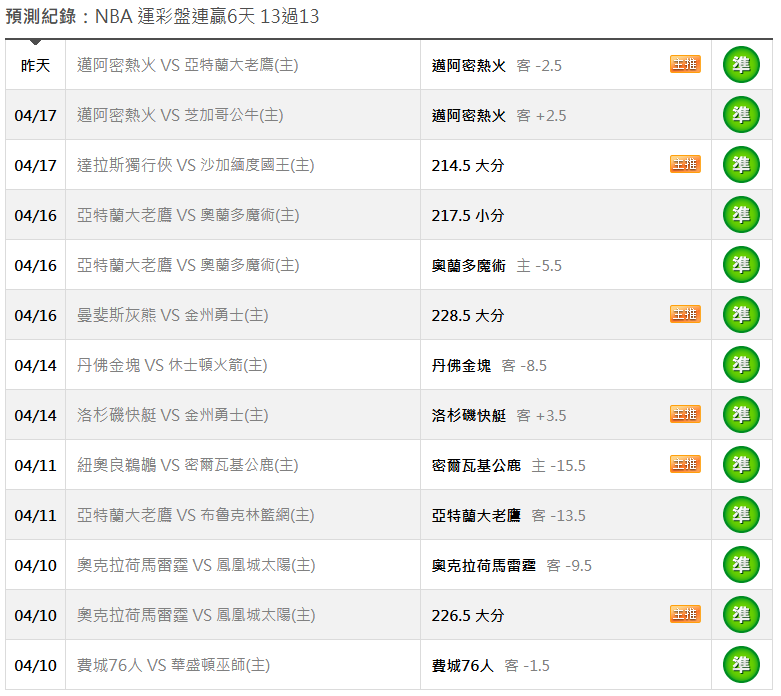The height and width of the screenshot is (696, 781).
Task: Select the prediction 邁阿密熱火 客 +2.5
Action: (499, 116)
